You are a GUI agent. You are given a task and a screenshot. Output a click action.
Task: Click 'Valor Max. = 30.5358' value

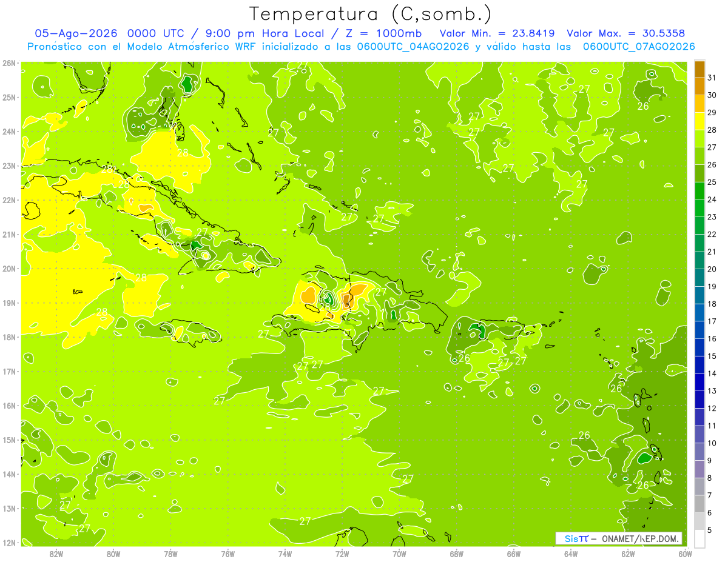[x=625, y=33]
